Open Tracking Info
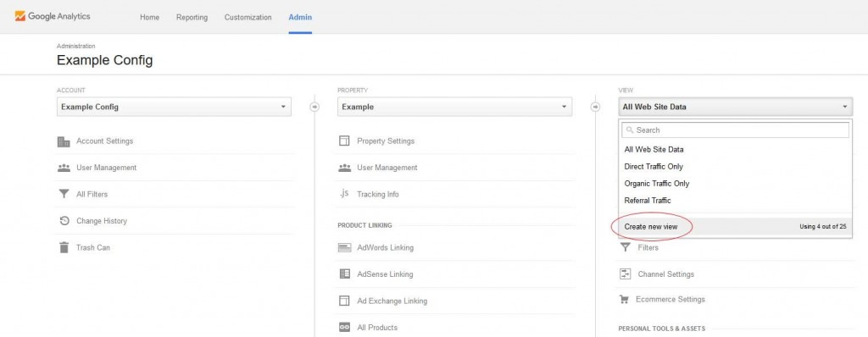The width and height of the screenshot is (868, 337). (x=378, y=194)
